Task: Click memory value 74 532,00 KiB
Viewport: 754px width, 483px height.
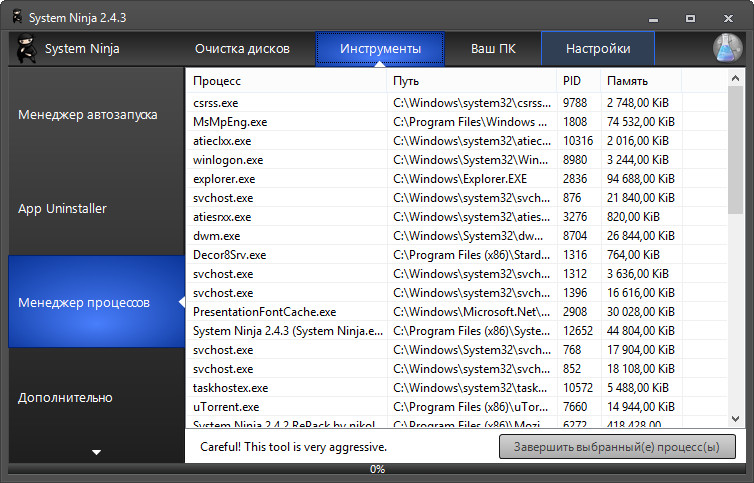Action: tap(641, 122)
